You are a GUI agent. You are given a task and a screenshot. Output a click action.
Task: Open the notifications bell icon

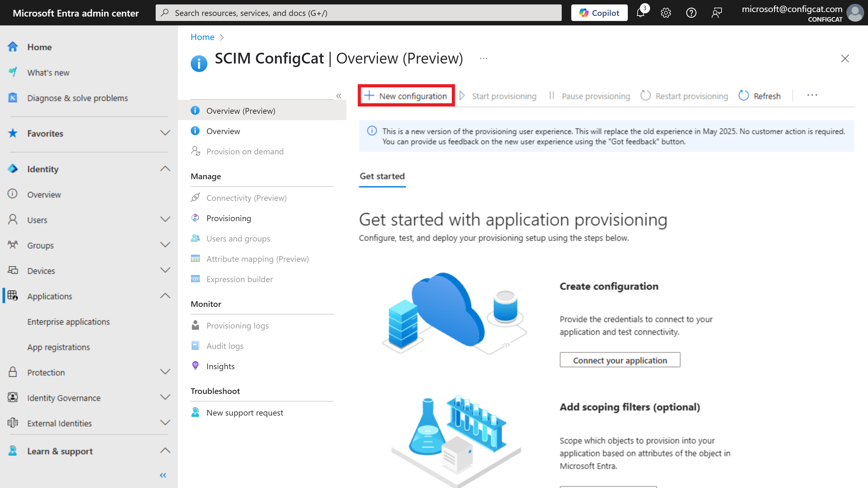point(640,13)
